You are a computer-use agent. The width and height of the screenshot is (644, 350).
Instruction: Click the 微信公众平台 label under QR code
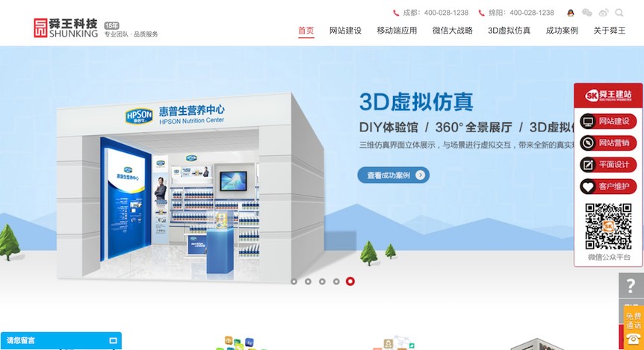pos(609,257)
